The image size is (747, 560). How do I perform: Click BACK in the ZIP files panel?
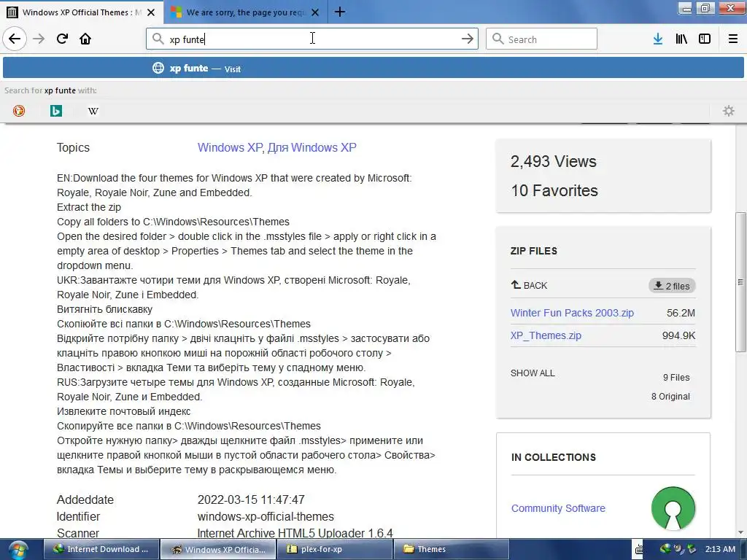click(x=530, y=285)
